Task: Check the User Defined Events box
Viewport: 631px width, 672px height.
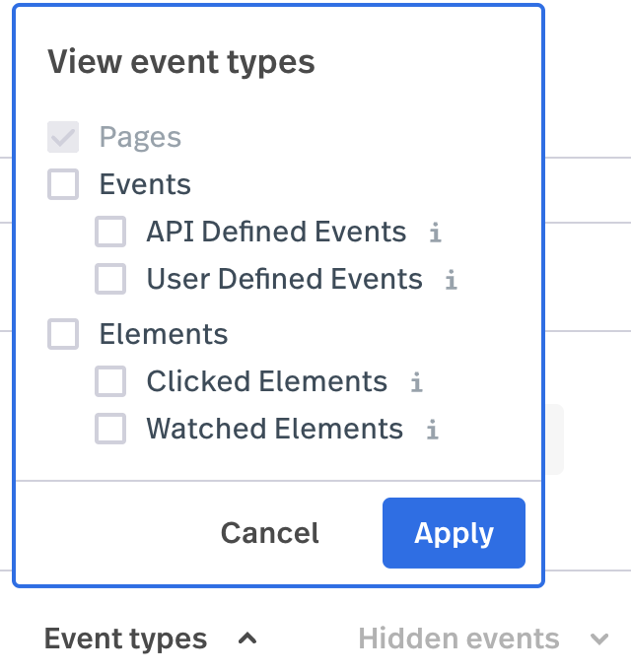Action: click(x=110, y=279)
